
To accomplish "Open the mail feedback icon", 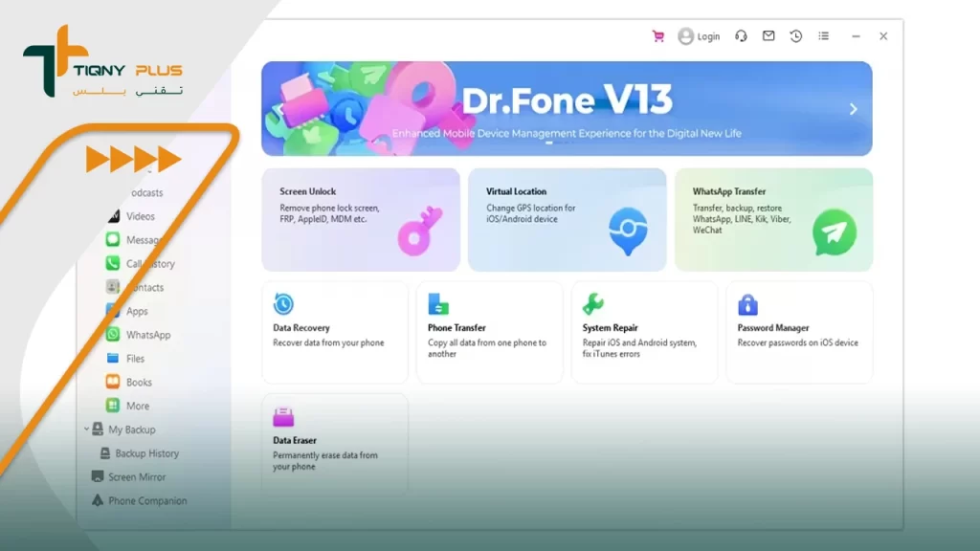I will tap(768, 36).
